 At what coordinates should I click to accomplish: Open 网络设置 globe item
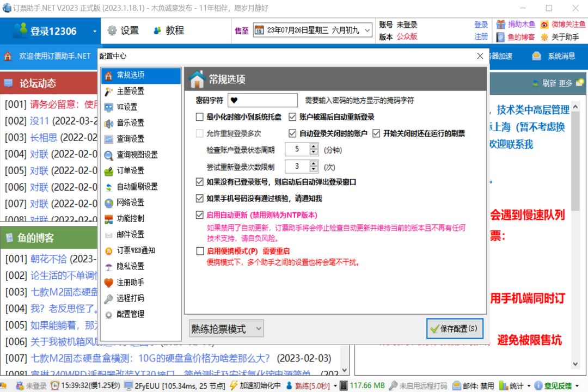coord(130,203)
